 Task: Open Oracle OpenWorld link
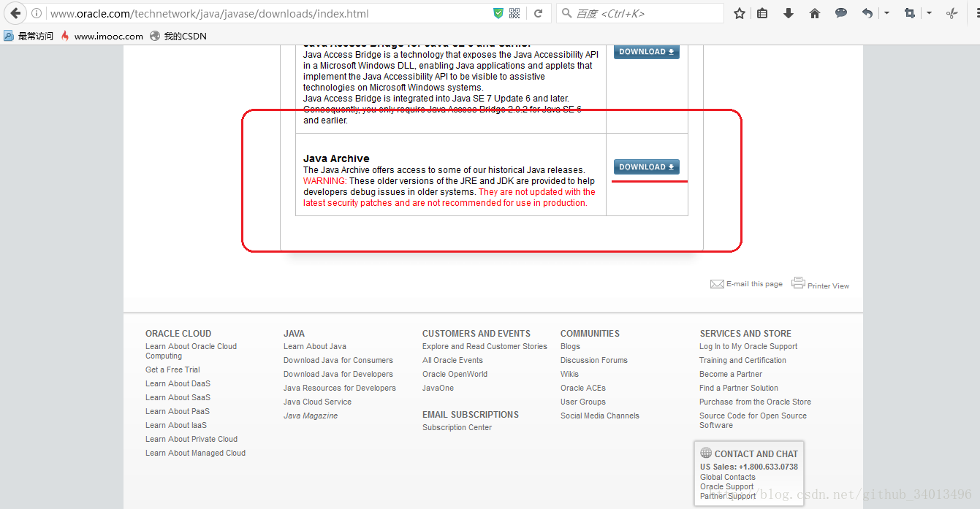455,375
